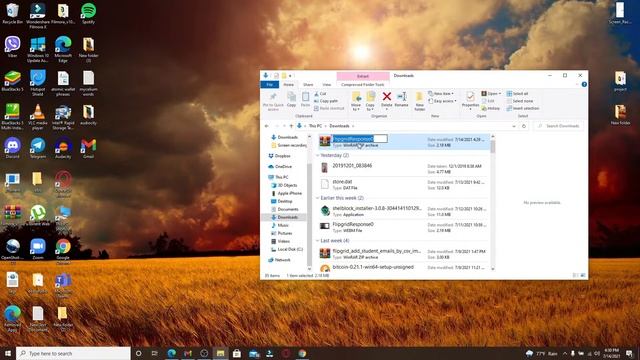The width and height of the screenshot is (640, 360).
Task: Click the History button in Open group
Action: pyautogui.click(x=491, y=108)
